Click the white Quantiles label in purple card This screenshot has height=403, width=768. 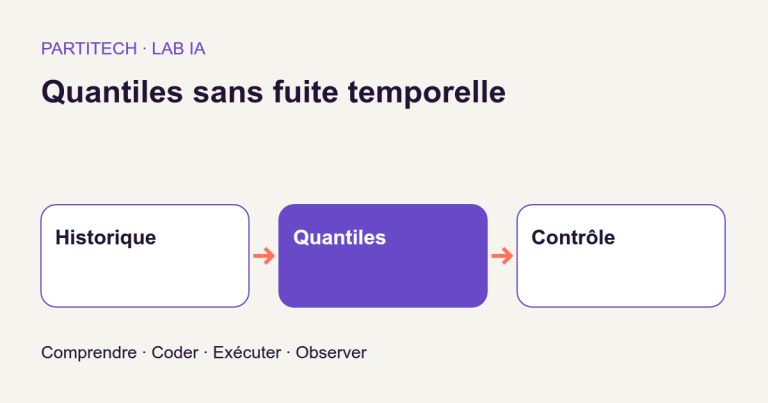[339, 237]
